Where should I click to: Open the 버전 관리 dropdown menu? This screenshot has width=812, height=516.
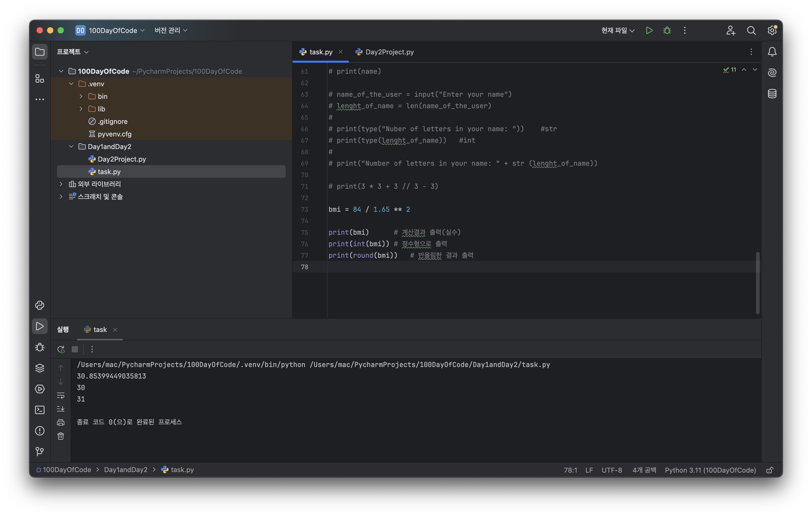171,30
